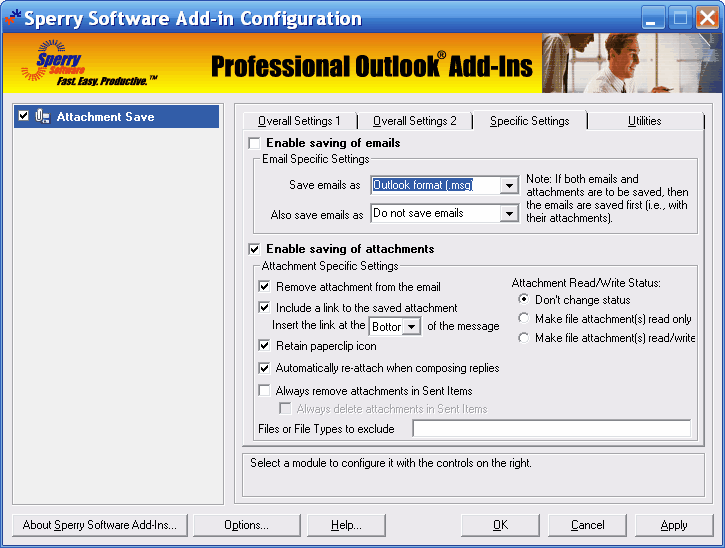Check Always remove attachments in Sent Items
This screenshot has width=725, height=548.
coord(264,391)
